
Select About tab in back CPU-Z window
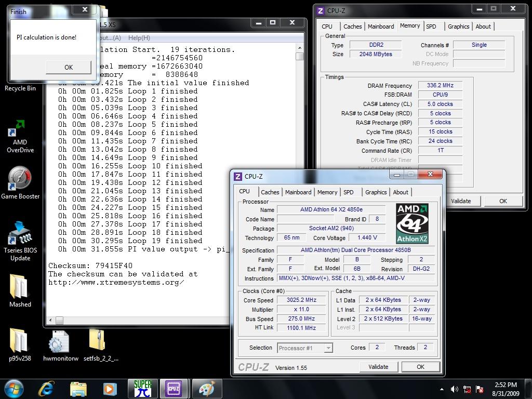click(x=483, y=26)
